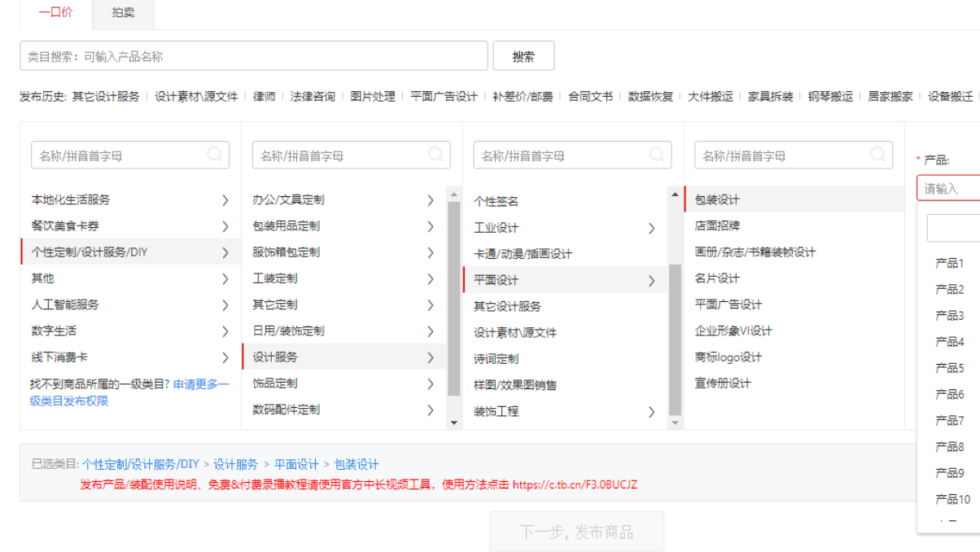980x552 pixels.
Task: Expand 办公/文具定制 category chevron
Action: (431, 200)
